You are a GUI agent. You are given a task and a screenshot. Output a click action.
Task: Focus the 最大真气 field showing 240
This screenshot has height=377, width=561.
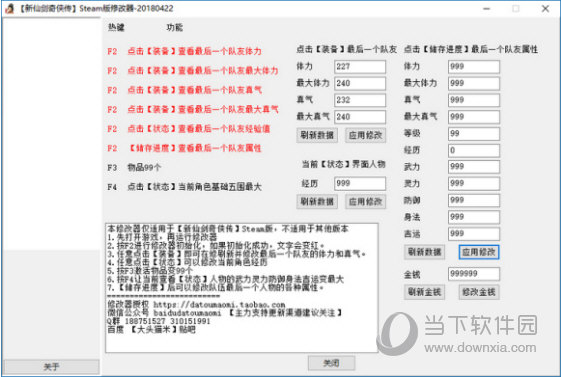tap(360, 117)
